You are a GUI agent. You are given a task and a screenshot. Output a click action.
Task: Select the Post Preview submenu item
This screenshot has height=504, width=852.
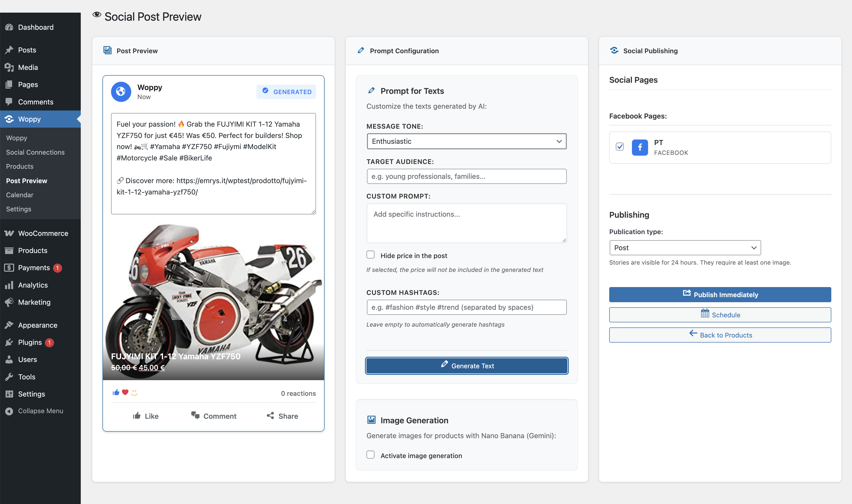tap(26, 181)
